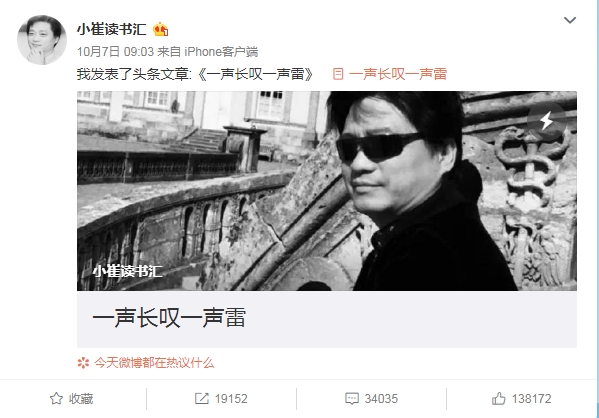Open the post options chevron menu

[x=570, y=20]
